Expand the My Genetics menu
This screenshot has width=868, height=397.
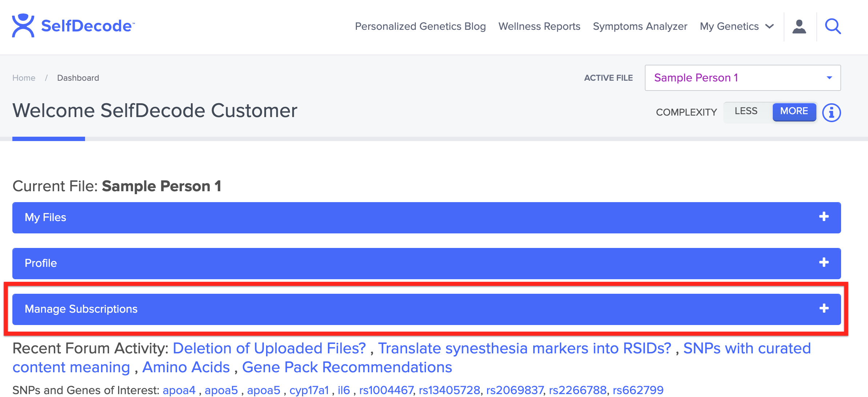click(736, 27)
